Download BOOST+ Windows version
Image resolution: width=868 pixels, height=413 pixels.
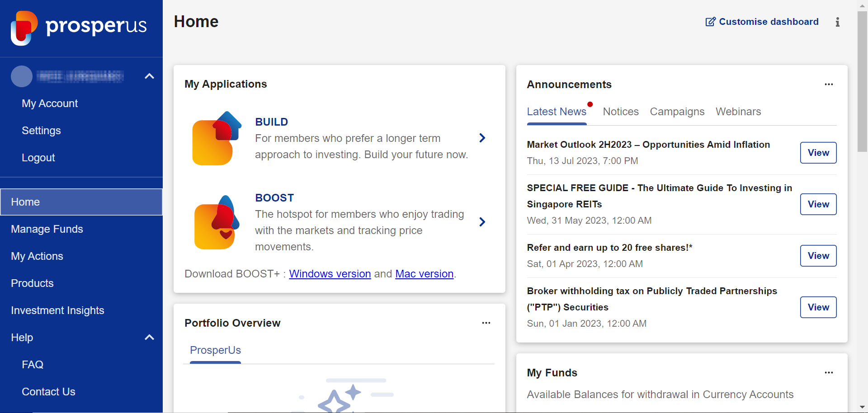tap(330, 274)
